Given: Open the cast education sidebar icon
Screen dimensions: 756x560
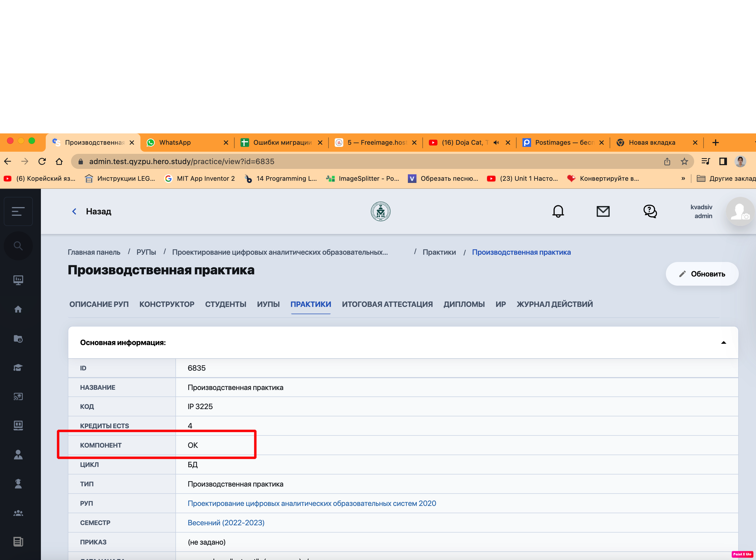Looking at the screenshot, I should [x=18, y=396].
